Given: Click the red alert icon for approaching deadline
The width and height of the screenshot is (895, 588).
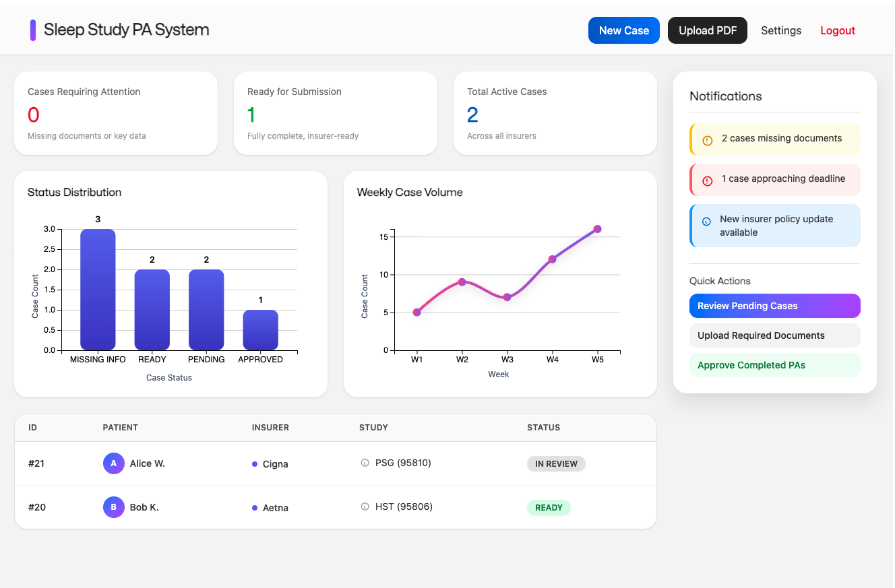Looking at the screenshot, I should 707,181.
